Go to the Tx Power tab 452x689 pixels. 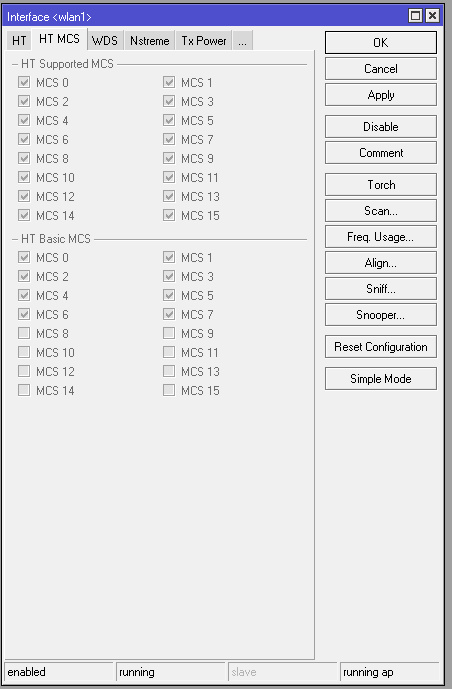(204, 41)
